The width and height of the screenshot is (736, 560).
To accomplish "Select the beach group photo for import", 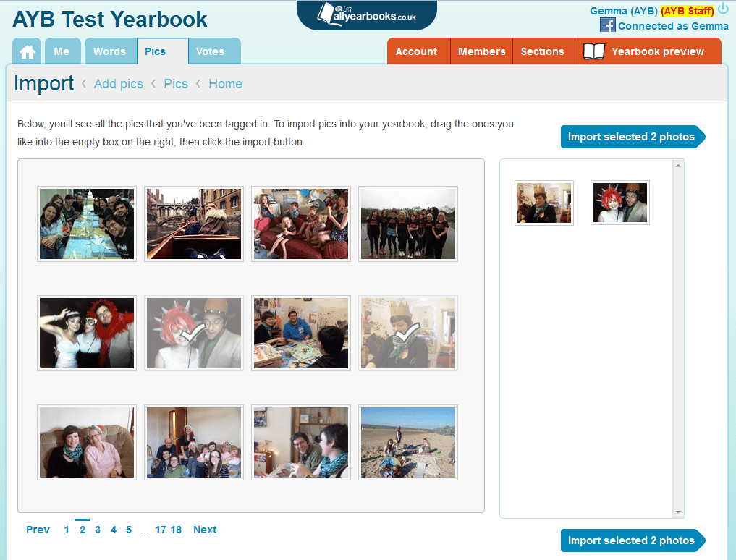I will 407,442.
